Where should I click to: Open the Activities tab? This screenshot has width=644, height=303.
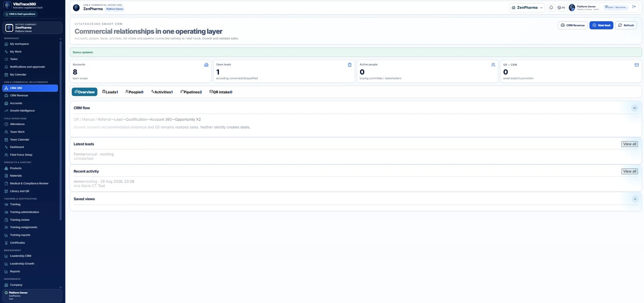pyautogui.click(x=162, y=92)
